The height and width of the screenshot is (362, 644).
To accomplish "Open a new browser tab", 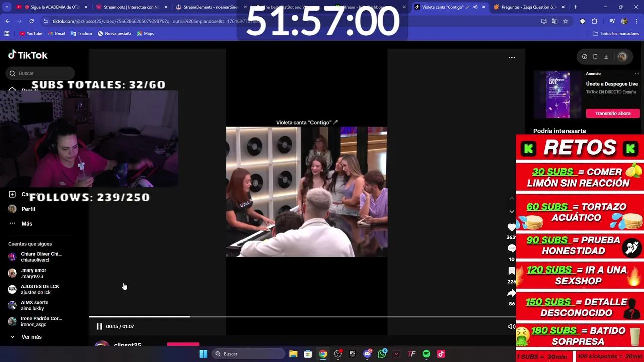I will (575, 7).
